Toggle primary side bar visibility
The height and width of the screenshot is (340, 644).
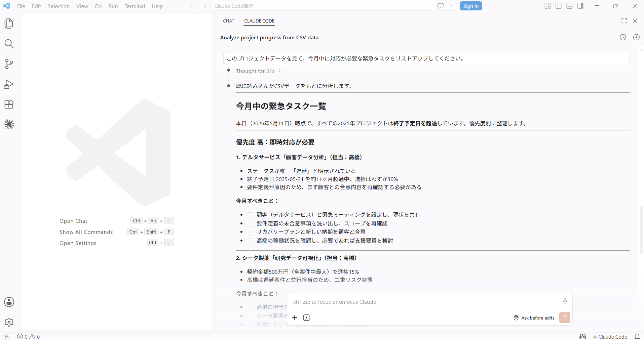[x=559, y=6]
